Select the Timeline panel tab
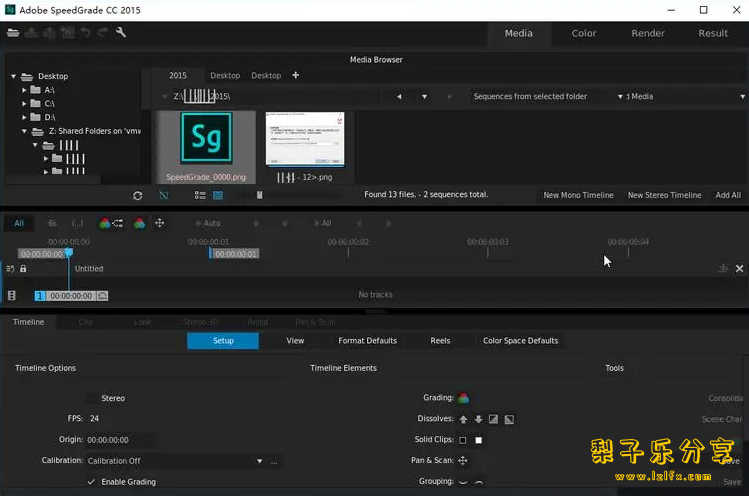 pos(29,322)
